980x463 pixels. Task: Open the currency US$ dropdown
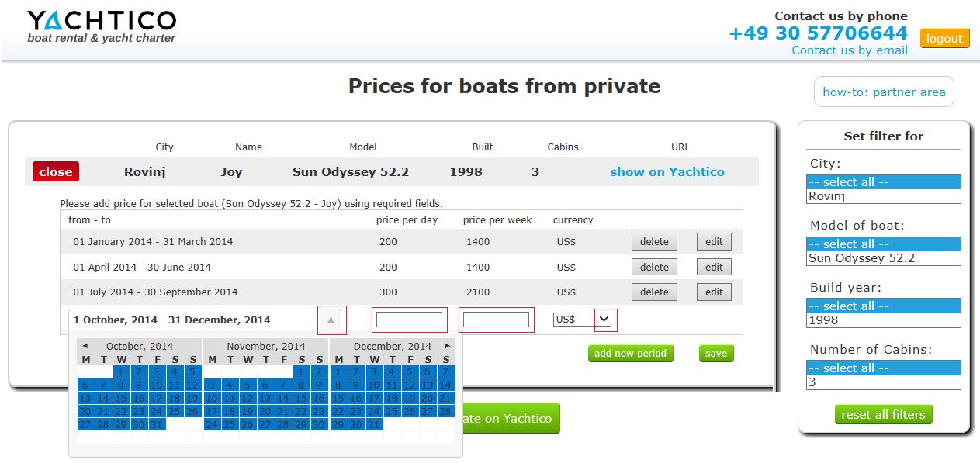(x=605, y=319)
